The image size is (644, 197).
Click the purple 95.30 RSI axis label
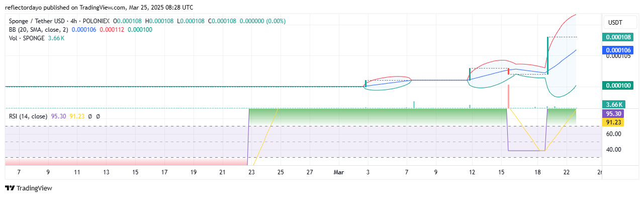[614, 114]
